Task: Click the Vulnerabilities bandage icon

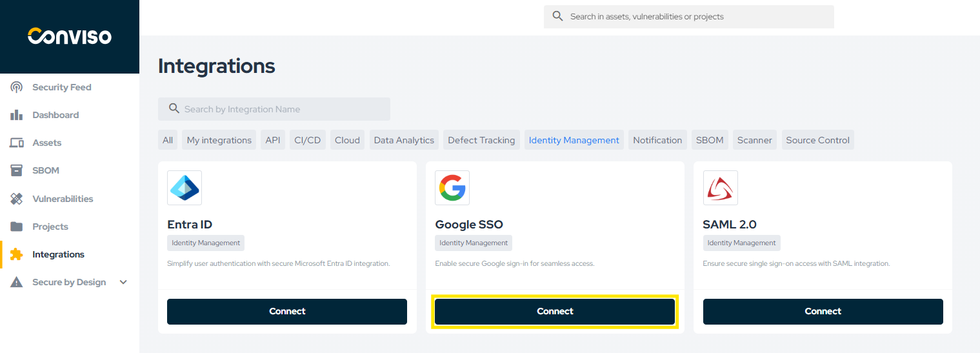Action: 17,199
